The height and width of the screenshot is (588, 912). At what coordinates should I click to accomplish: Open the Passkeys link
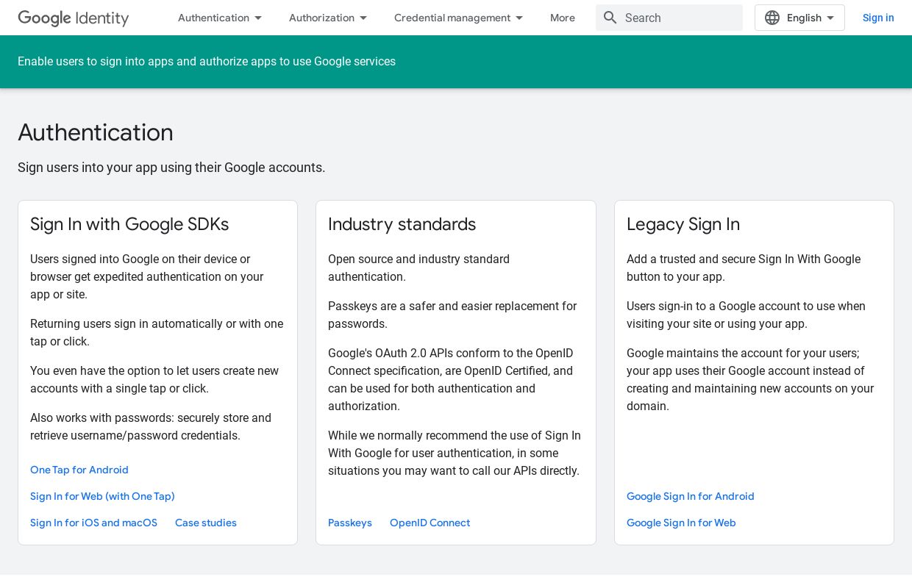(350, 523)
